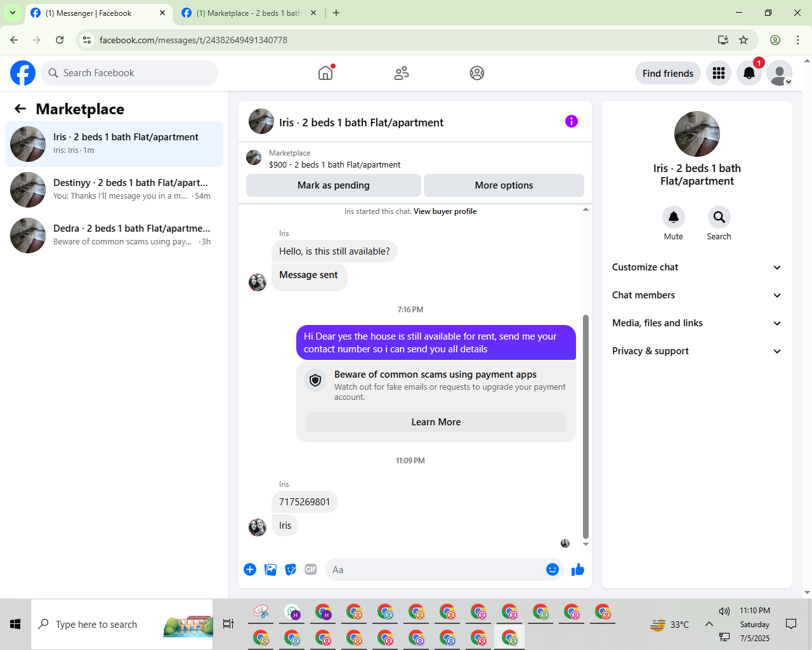Open conversation information purple icon

click(x=572, y=121)
